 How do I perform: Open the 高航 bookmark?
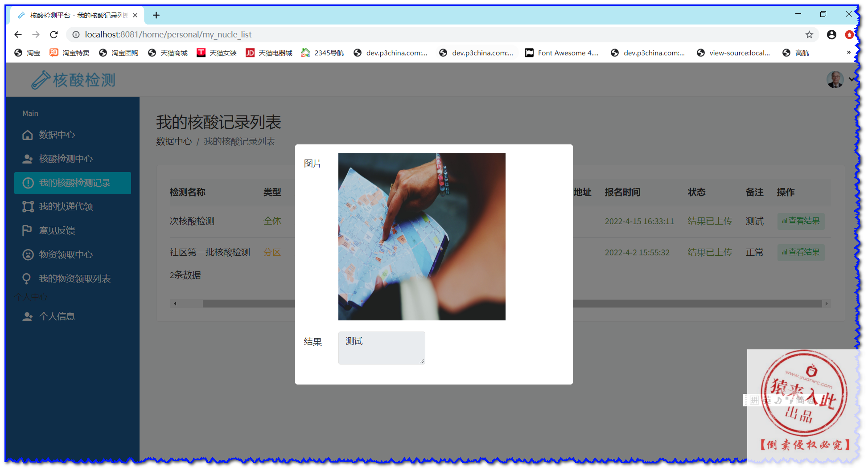(x=796, y=53)
